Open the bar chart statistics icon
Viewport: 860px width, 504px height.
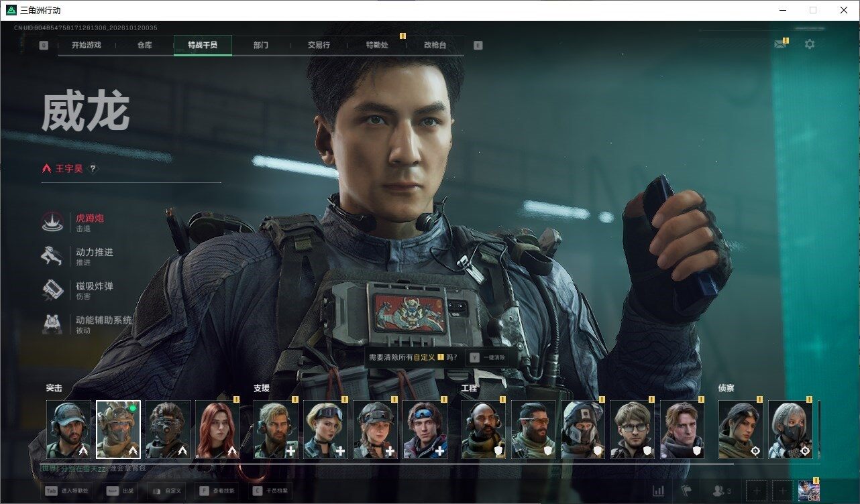tap(659, 491)
